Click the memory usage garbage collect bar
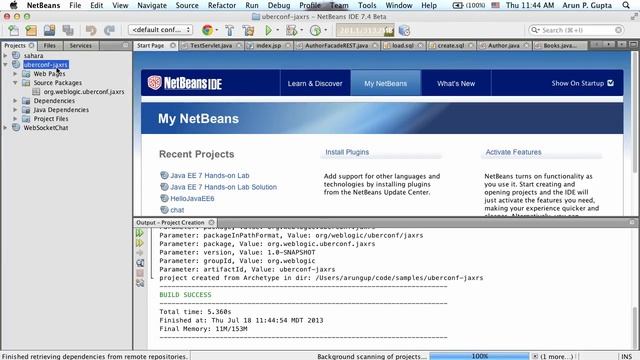This screenshot has height=360, width=640. (365, 30)
